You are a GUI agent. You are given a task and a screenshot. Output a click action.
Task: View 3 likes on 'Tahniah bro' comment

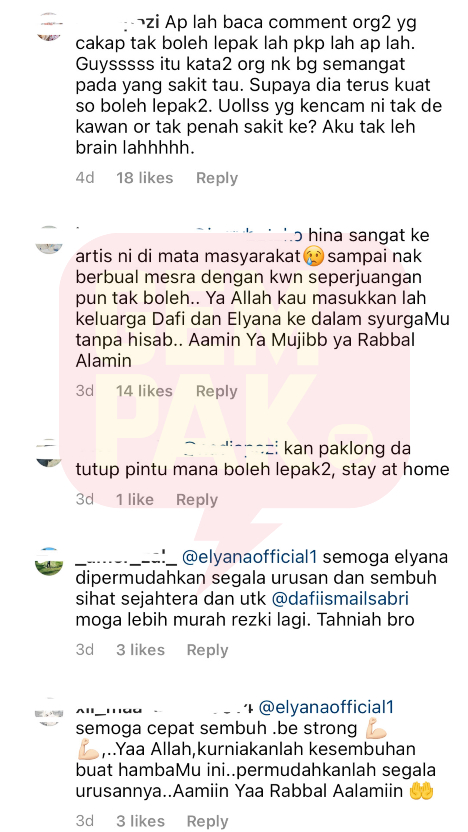(x=140, y=649)
